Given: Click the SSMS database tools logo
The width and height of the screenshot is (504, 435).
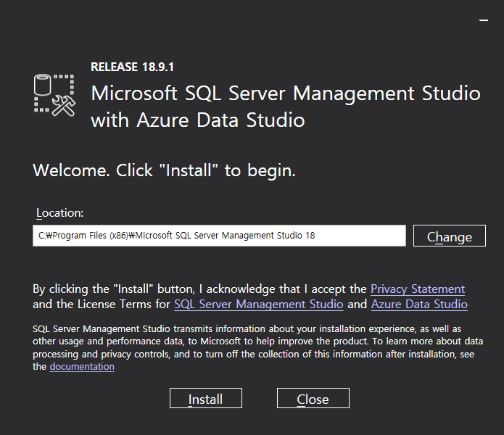Looking at the screenshot, I should [x=54, y=95].
